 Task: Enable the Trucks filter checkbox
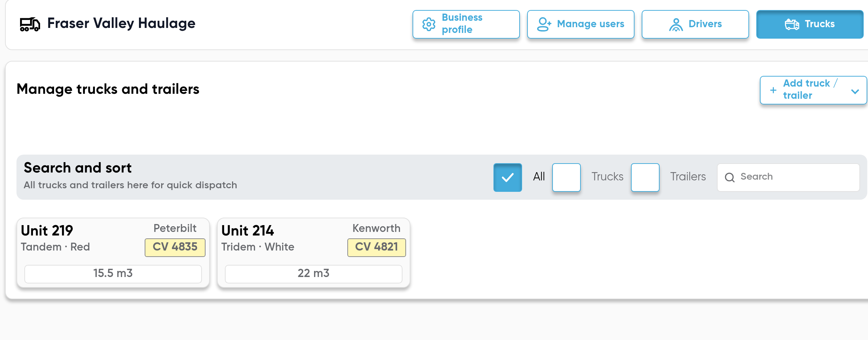point(566,178)
